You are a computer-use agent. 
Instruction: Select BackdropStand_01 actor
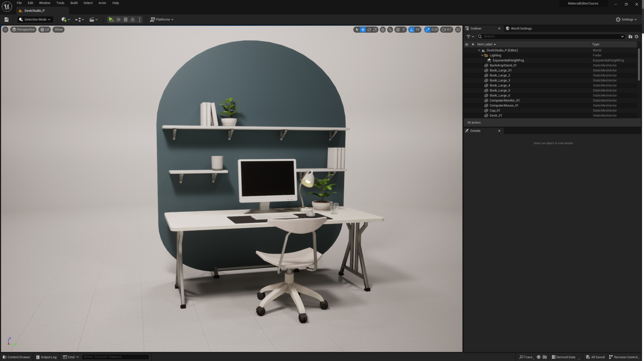550,65
